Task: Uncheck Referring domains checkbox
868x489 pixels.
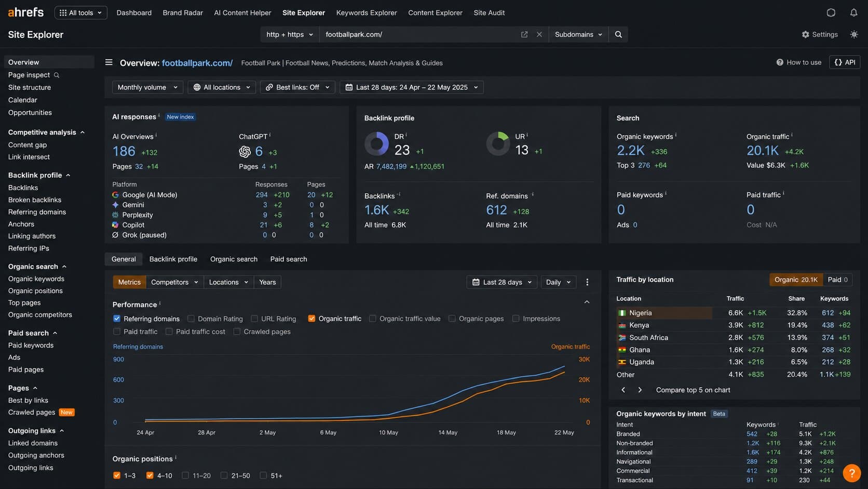Action: (x=117, y=319)
